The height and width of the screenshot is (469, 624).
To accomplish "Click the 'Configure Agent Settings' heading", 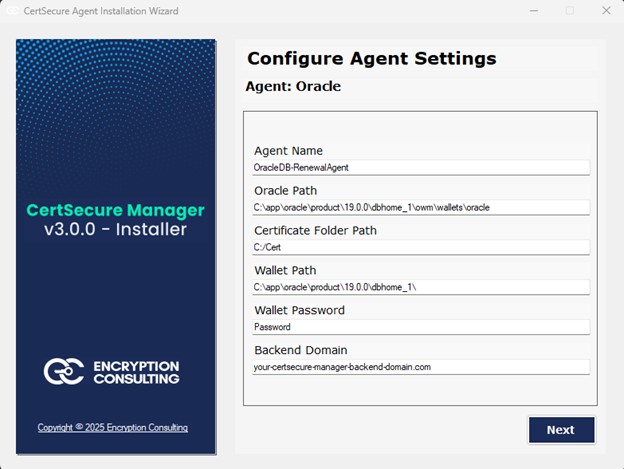I will coord(372,58).
